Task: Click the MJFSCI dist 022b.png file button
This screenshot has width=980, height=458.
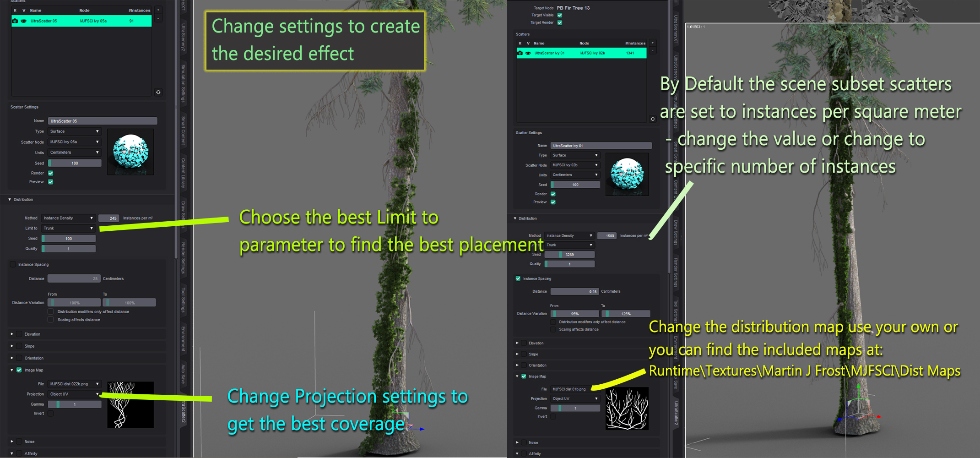Action: tap(74, 384)
